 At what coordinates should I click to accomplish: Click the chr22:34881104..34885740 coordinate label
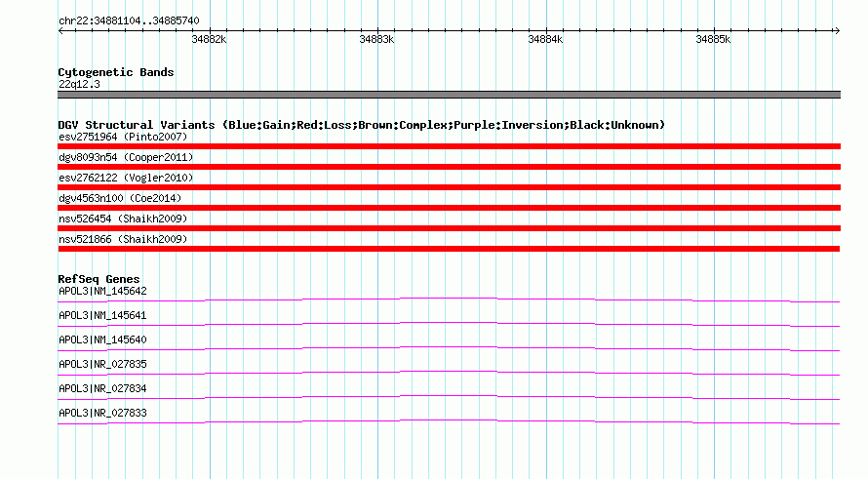pos(129,20)
